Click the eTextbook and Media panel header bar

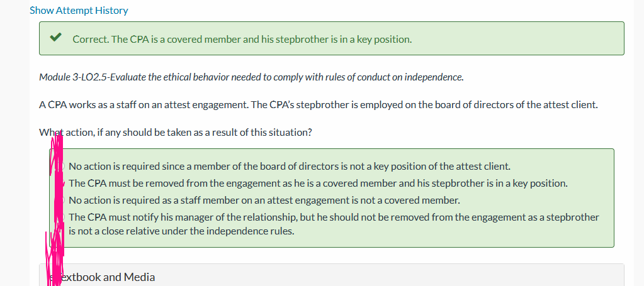click(332, 275)
